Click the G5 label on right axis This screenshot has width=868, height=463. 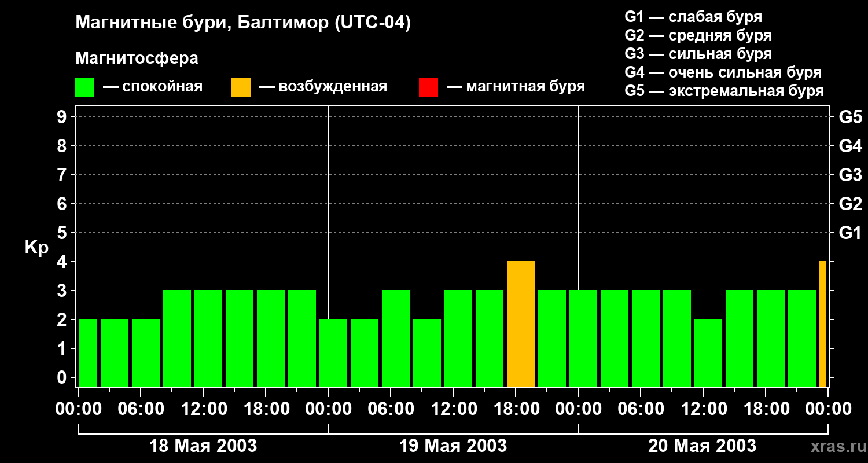click(850, 117)
